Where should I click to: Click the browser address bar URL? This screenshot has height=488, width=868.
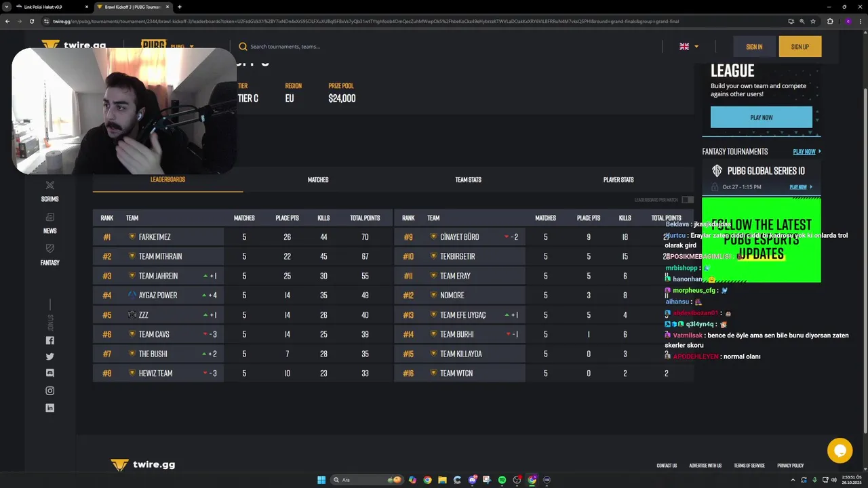point(366,21)
